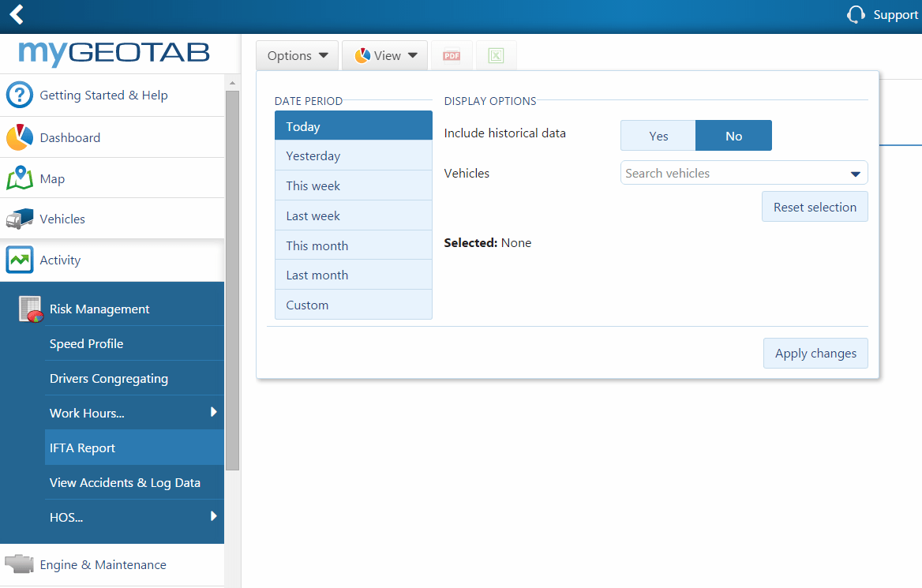The width and height of the screenshot is (922, 588).
Task: Click the Engine & Maintenance engine icon
Action: click(20, 564)
